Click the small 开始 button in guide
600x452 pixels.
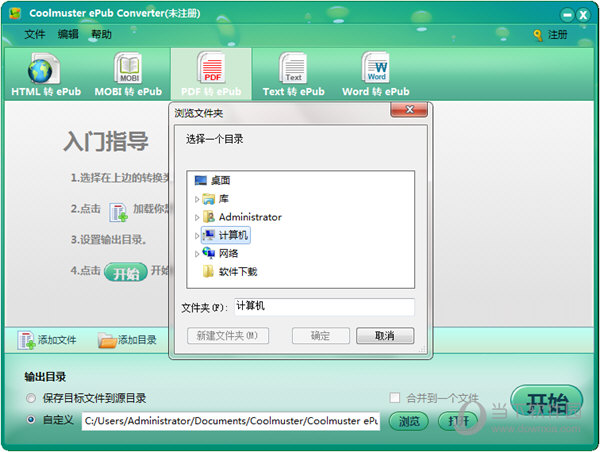(126, 273)
